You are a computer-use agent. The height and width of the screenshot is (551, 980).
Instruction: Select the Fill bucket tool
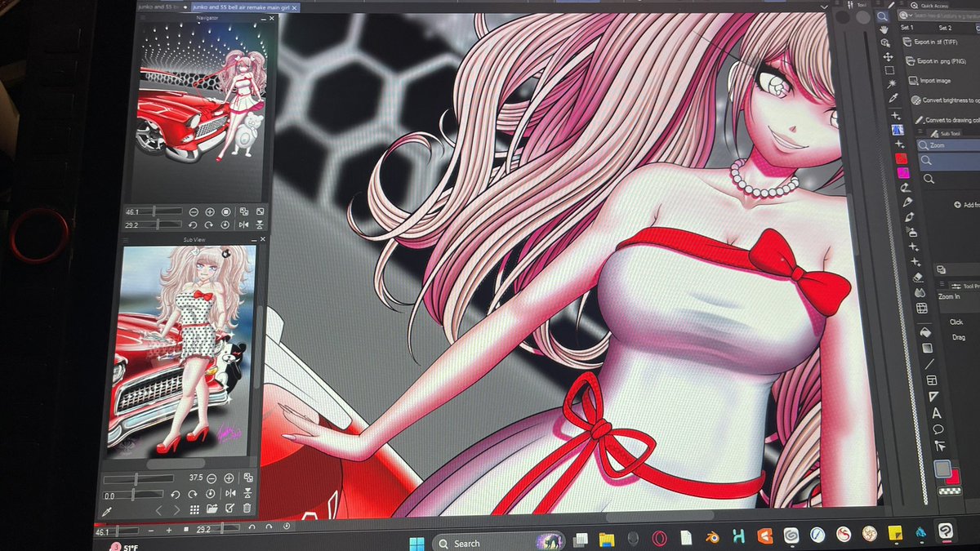pyautogui.click(x=926, y=332)
